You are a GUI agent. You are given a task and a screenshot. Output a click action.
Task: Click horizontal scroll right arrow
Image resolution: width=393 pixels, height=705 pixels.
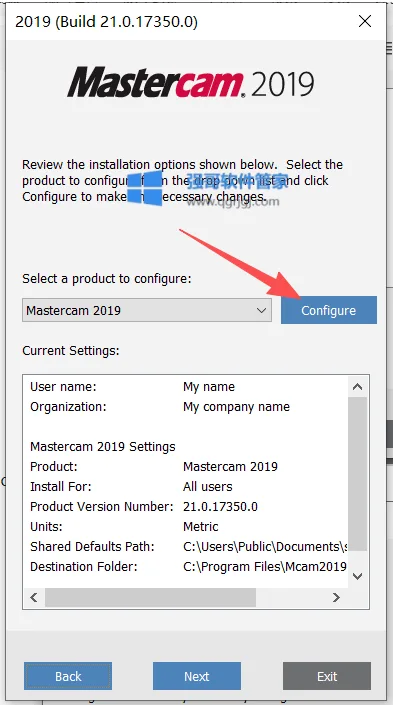(x=336, y=598)
